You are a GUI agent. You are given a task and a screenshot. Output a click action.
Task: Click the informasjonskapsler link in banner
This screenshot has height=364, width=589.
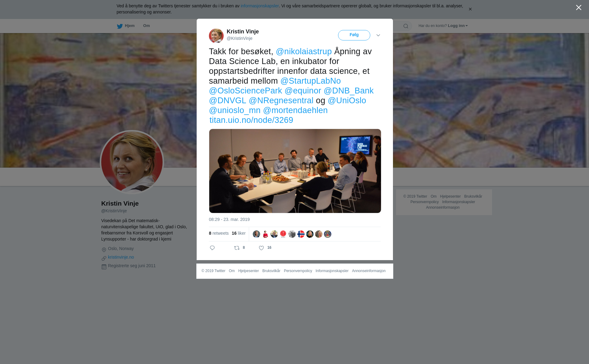pos(260,6)
